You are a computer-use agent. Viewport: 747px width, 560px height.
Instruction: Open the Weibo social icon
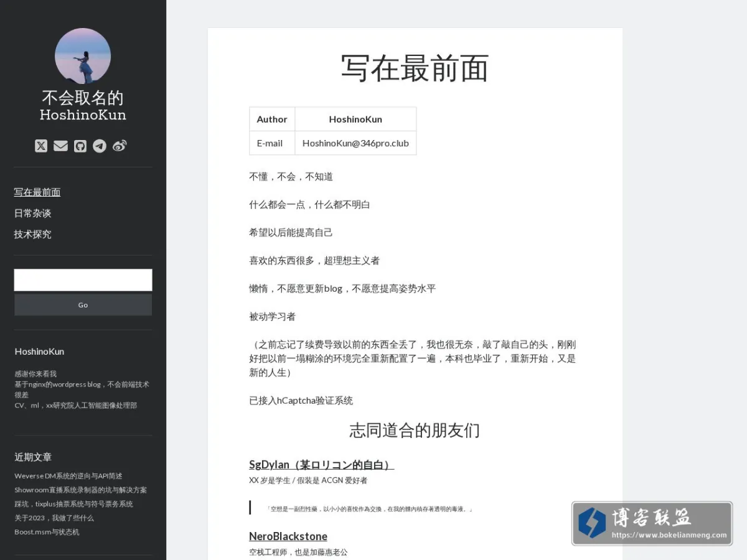tap(120, 146)
